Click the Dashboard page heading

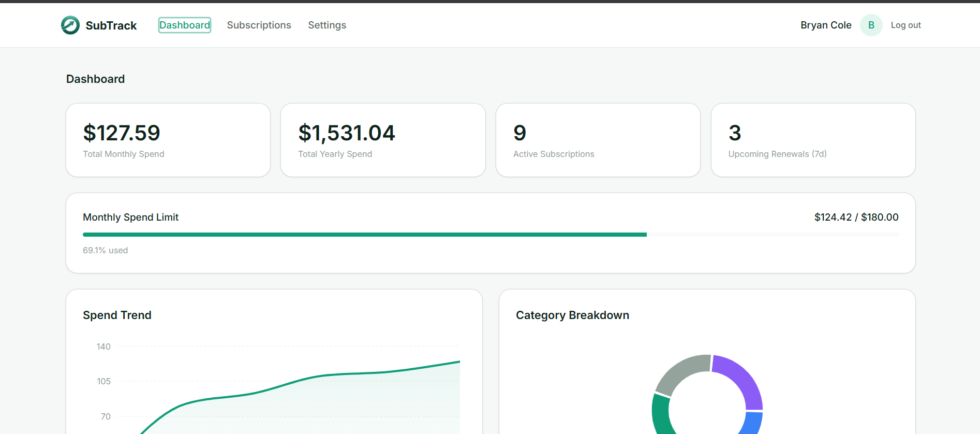95,79
